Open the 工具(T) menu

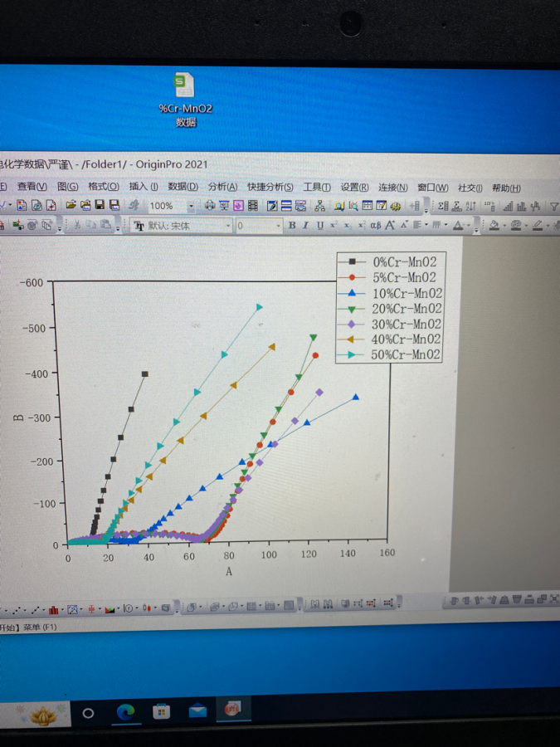tap(317, 188)
